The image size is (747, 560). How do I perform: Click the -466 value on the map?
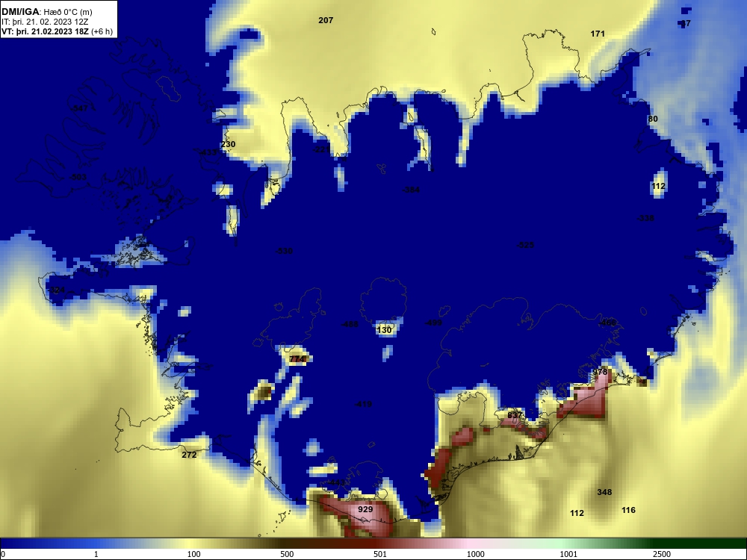607,323
